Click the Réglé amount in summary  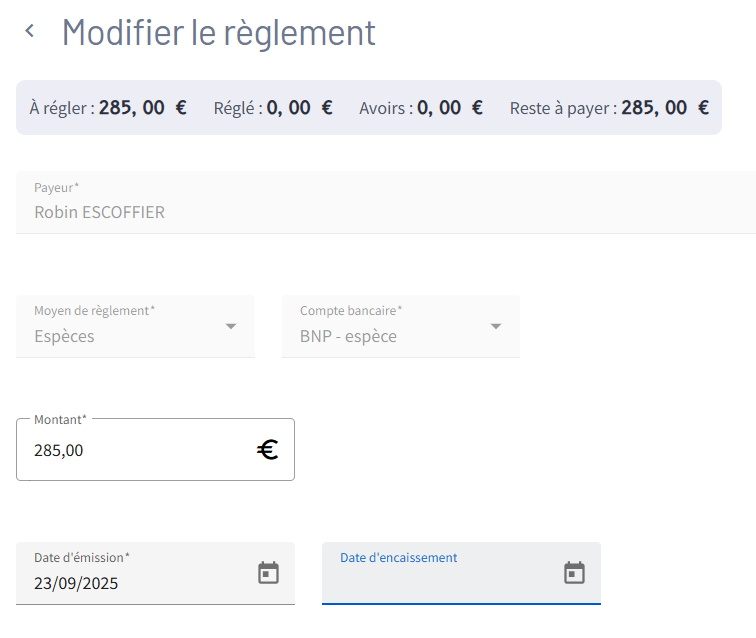tap(299, 108)
